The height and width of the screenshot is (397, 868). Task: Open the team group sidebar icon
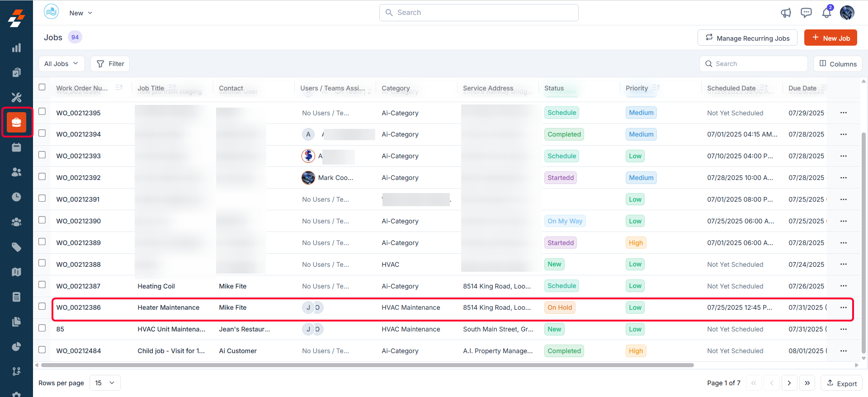click(16, 222)
